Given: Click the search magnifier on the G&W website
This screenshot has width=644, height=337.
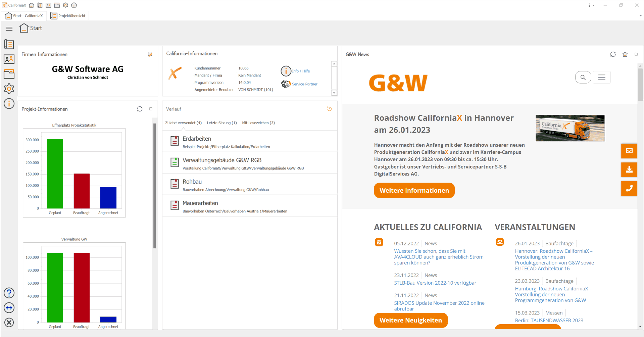Looking at the screenshot, I should (x=583, y=77).
